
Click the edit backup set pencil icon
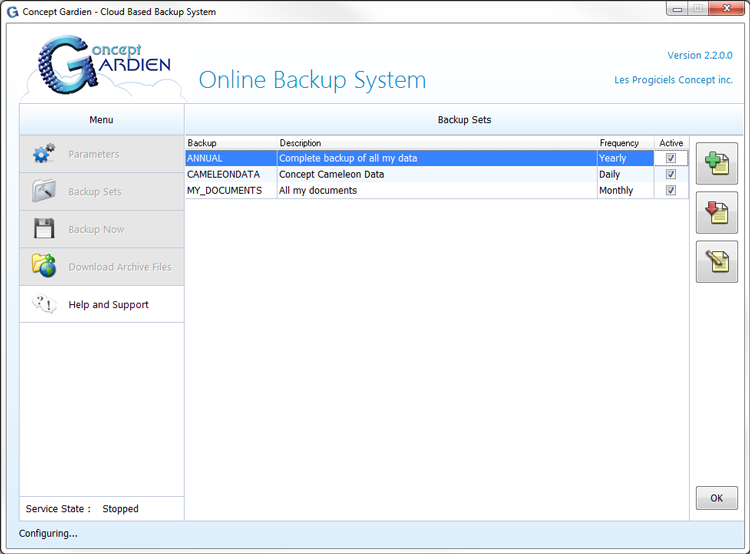click(x=716, y=262)
